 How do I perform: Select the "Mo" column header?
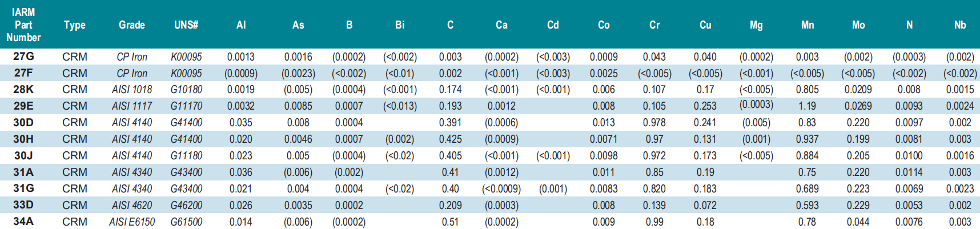(858, 25)
